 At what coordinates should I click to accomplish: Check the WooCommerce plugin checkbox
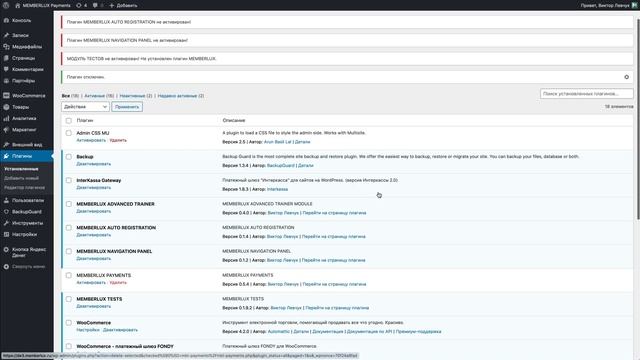tap(69, 322)
